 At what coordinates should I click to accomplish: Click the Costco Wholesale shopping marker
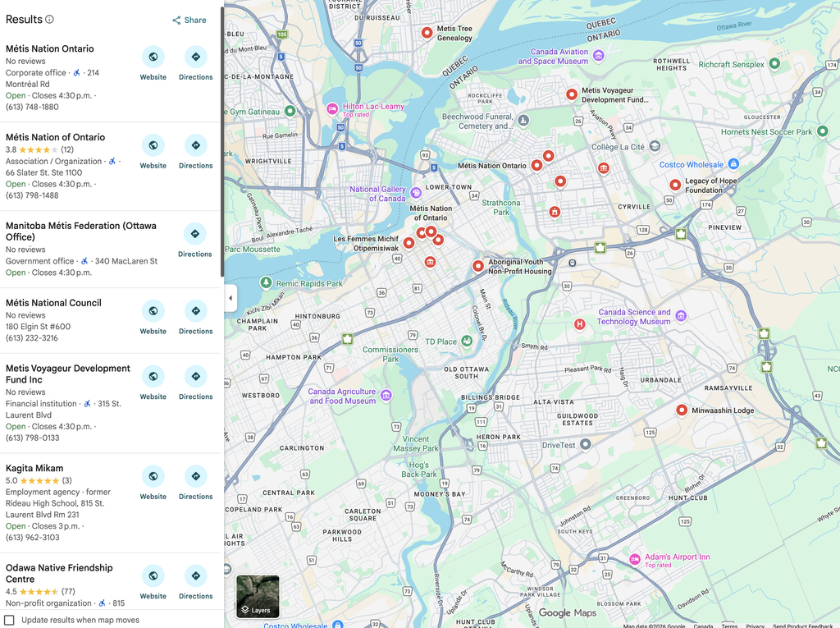coord(734,164)
